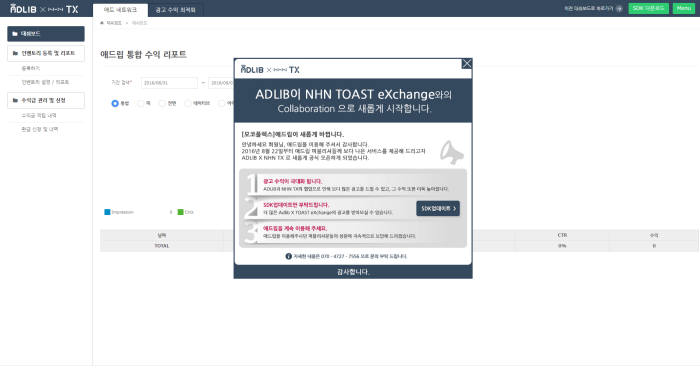Select the partially hidden fifth radio option

point(221,104)
